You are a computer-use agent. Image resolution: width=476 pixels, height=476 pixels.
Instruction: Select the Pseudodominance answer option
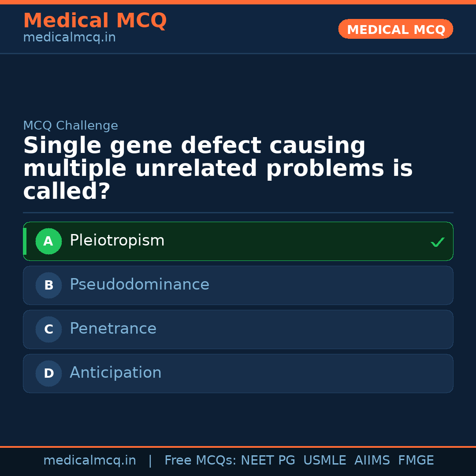(238, 285)
